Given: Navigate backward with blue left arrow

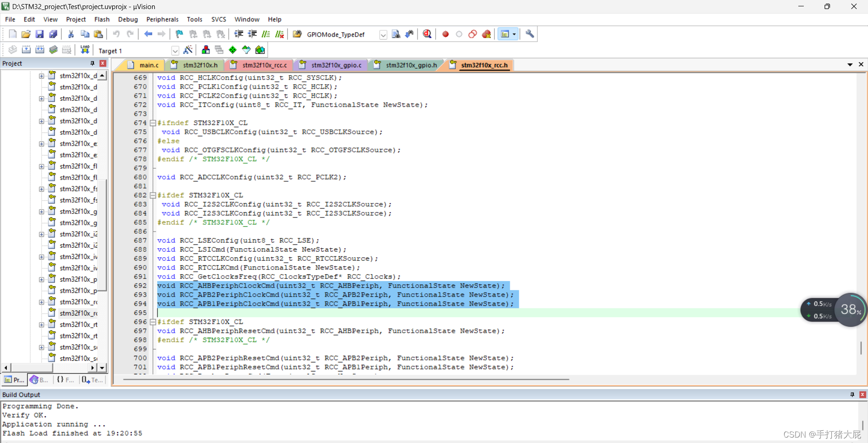Looking at the screenshot, I should coord(148,34).
